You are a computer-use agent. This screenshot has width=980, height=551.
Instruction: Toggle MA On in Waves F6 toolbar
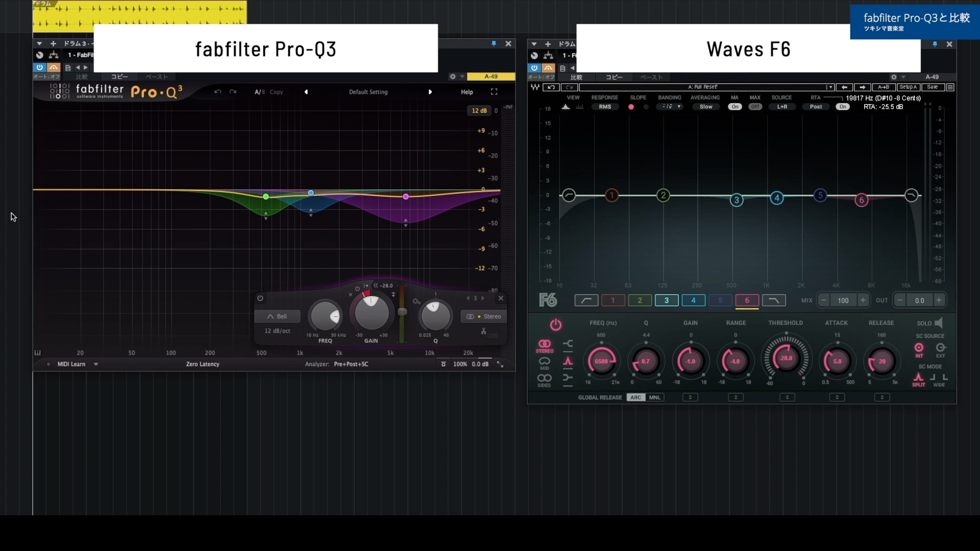(734, 107)
